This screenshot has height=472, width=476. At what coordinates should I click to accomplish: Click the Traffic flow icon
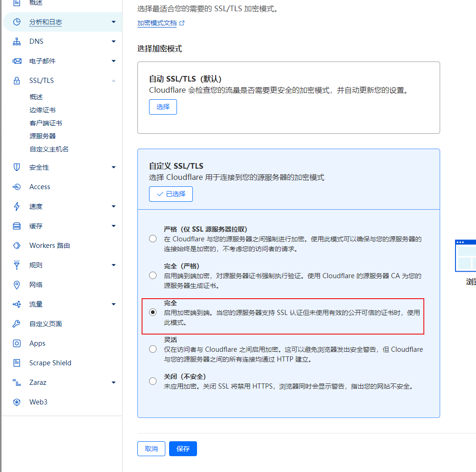click(x=17, y=304)
